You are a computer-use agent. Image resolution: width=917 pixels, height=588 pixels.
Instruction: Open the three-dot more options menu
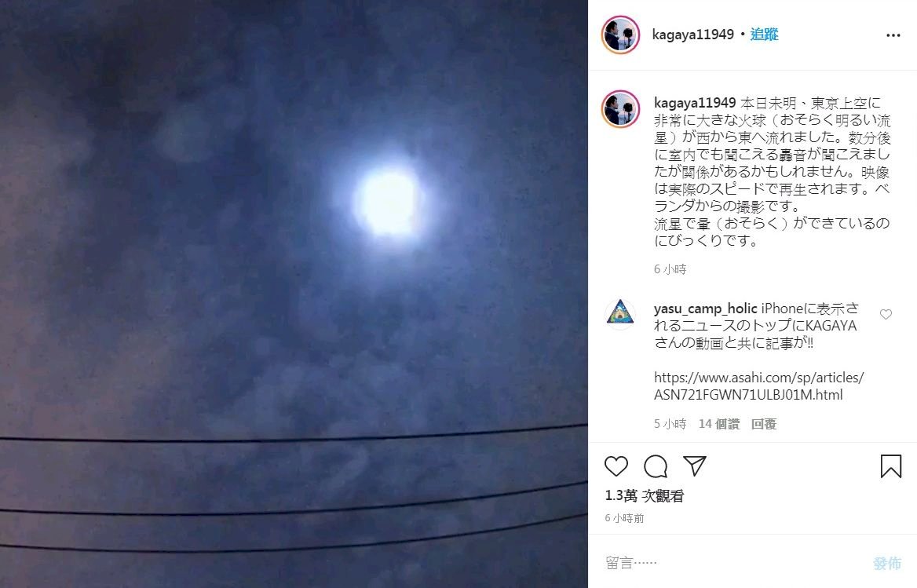click(893, 35)
